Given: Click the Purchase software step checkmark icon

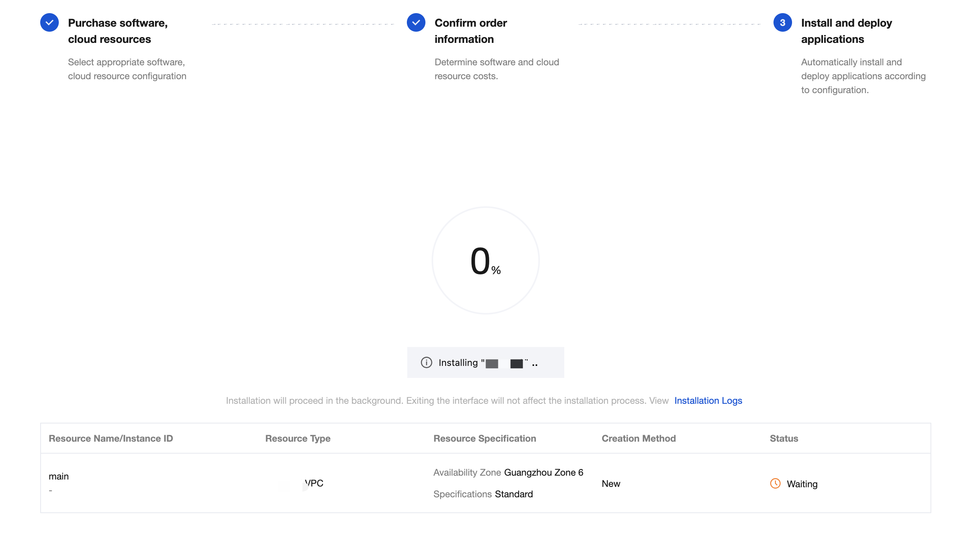Looking at the screenshot, I should [x=50, y=23].
